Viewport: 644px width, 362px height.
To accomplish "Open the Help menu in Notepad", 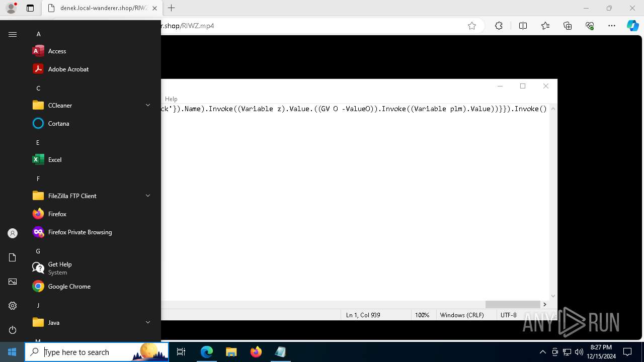I will [x=171, y=99].
